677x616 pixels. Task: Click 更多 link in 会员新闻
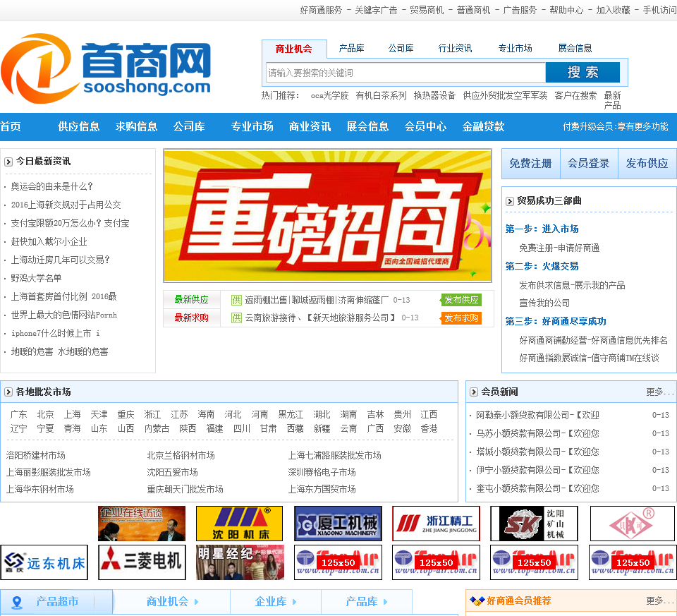(659, 392)
